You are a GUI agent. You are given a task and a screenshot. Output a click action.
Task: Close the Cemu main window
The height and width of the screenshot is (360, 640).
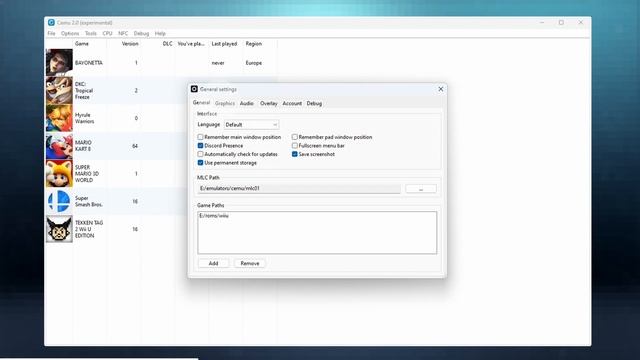coord(580,22)
